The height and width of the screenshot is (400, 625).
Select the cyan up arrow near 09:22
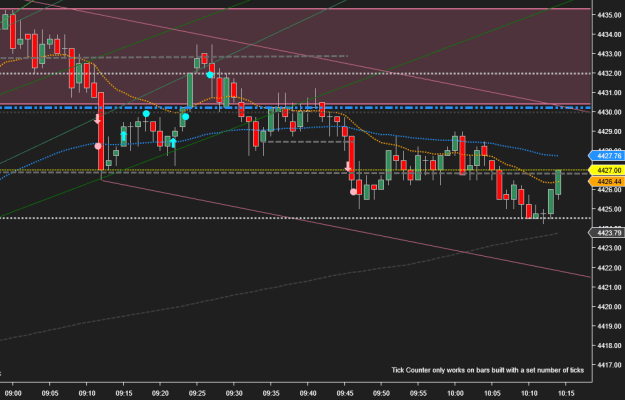173,142
